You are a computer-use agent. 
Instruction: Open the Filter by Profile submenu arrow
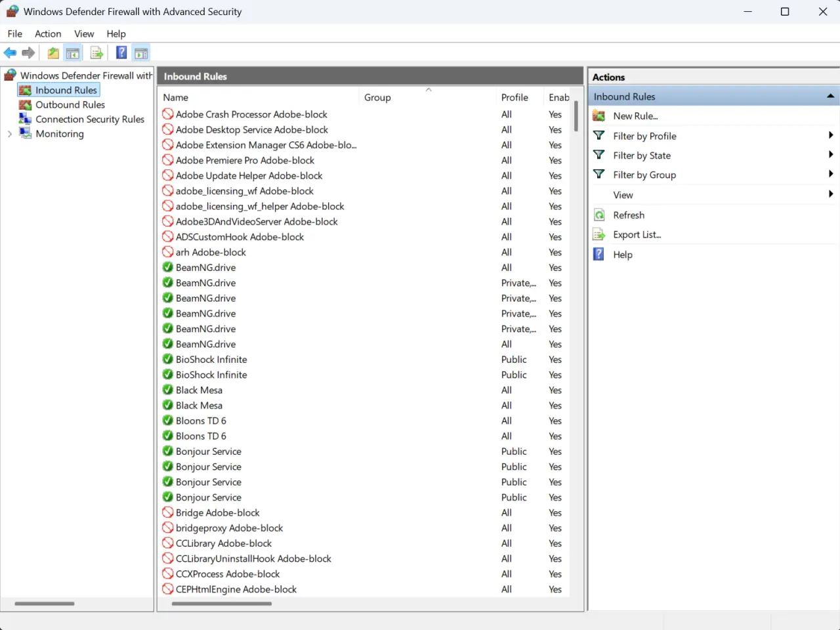pyautogui.click(x=831, y=136)
